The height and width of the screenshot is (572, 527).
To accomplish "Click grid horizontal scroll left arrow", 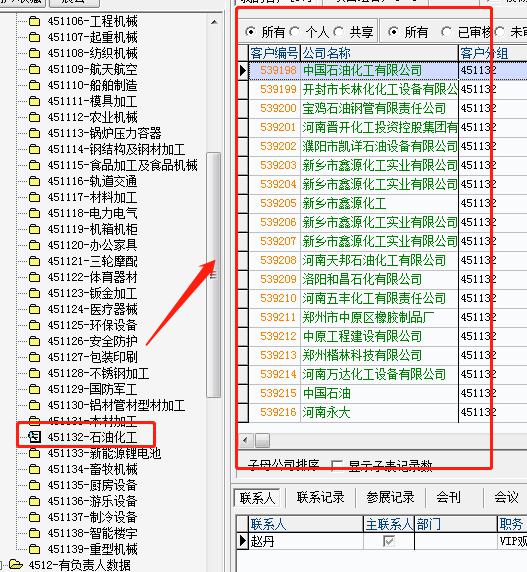I will pos(245,440).
